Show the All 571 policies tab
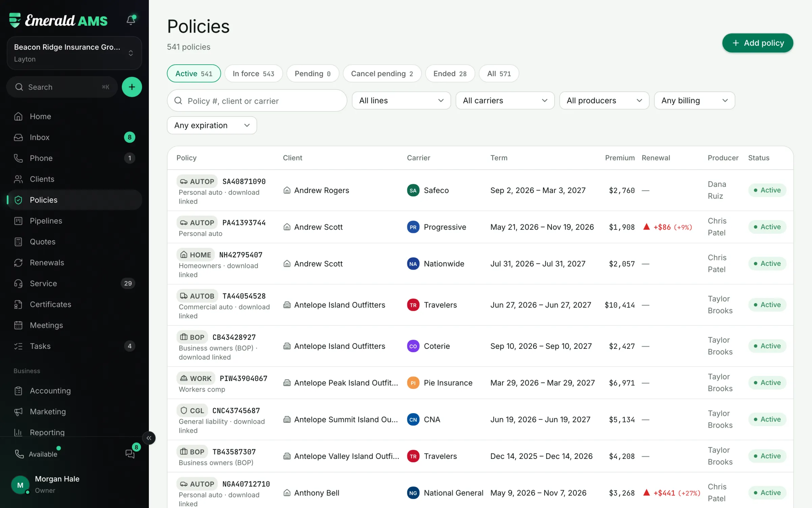The height and width of the screenshot is (508, 812). tap(499, 73)
